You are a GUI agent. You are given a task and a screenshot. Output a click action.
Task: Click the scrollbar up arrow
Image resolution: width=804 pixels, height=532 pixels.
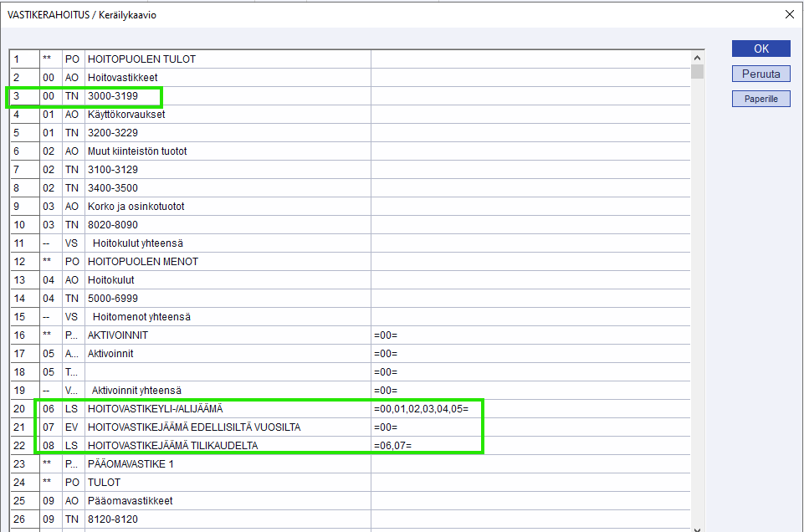(x=697, y=57)
